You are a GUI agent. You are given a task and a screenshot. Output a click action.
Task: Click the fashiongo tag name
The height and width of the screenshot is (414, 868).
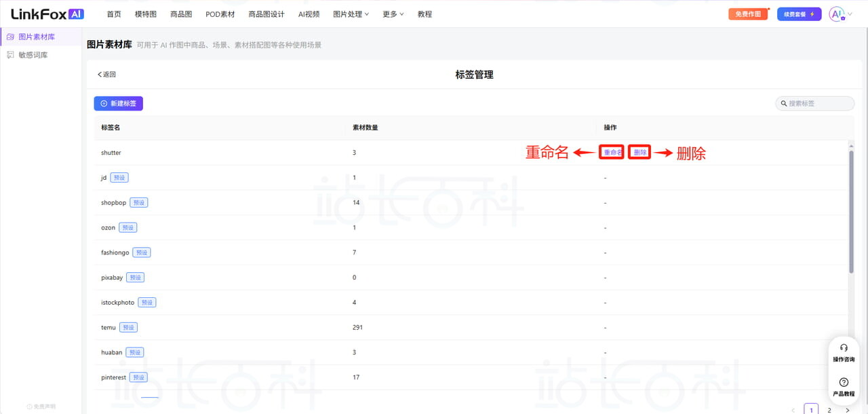[115, 252]
